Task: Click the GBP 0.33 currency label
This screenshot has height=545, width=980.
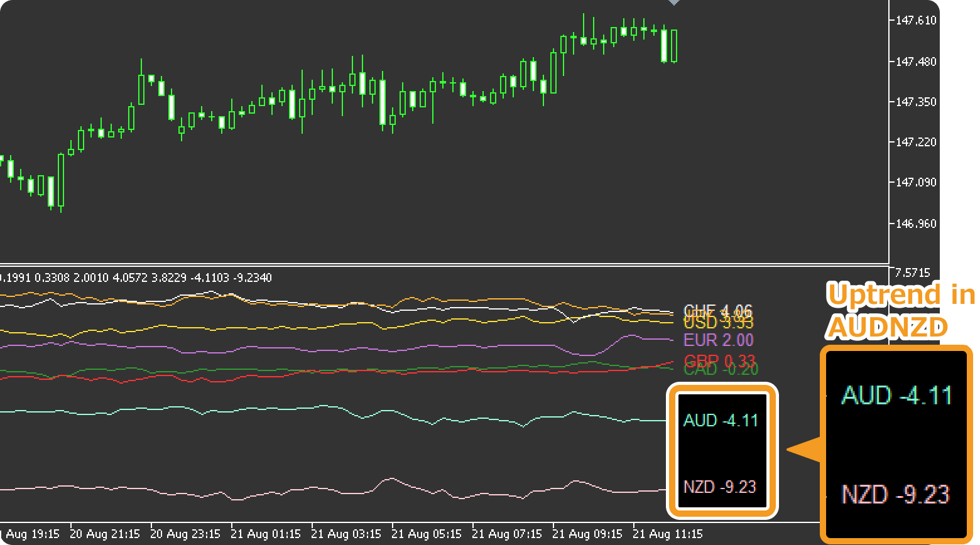Action: (x=719, y=360)
